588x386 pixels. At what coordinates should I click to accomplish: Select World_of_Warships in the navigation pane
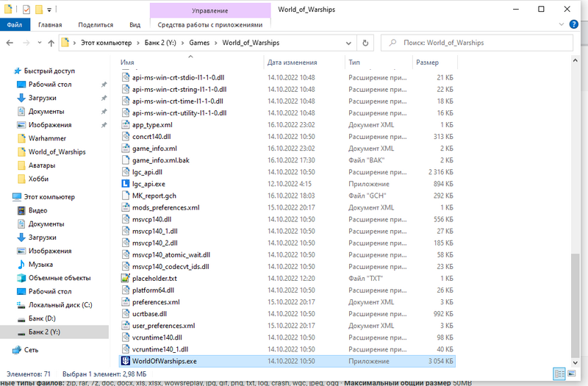(57, 152)
